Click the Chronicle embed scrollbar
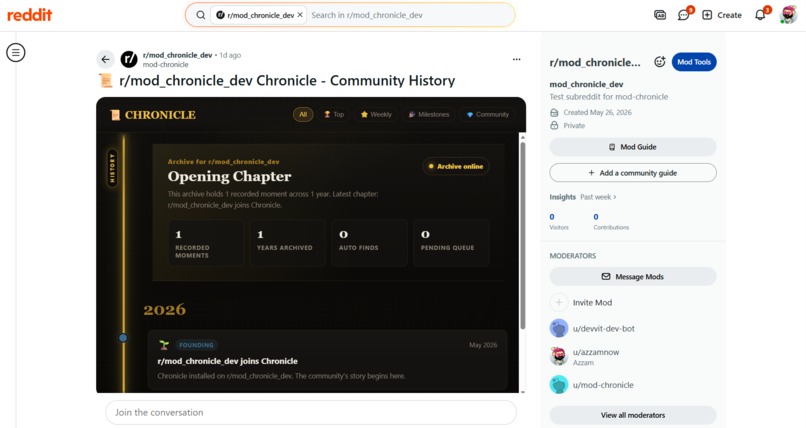The height and width of the screenshot is (428, 806). coord(522,236)
